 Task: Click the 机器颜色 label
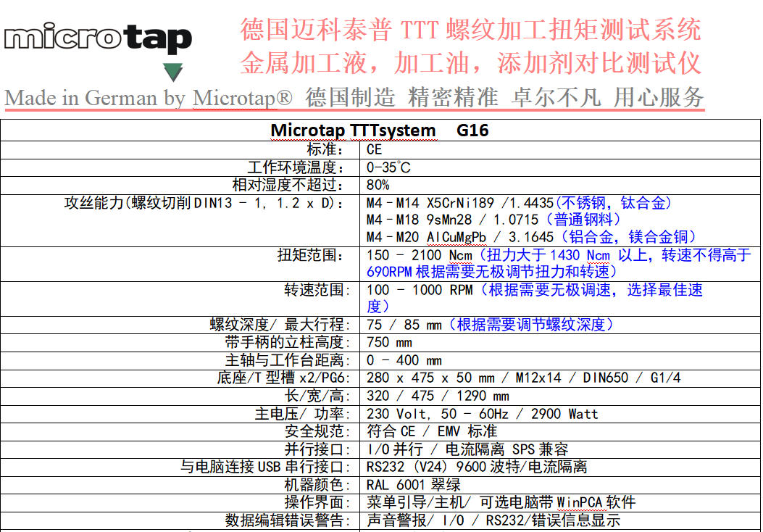click(317, 485)
